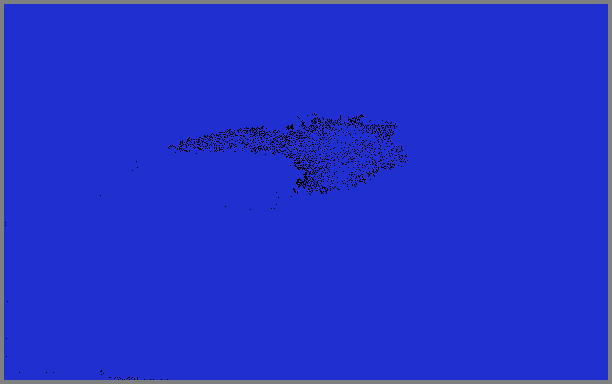Click empty blue canvas in the upper right area
Viewport: 612px width, 384px height.
tap(507, 59)
